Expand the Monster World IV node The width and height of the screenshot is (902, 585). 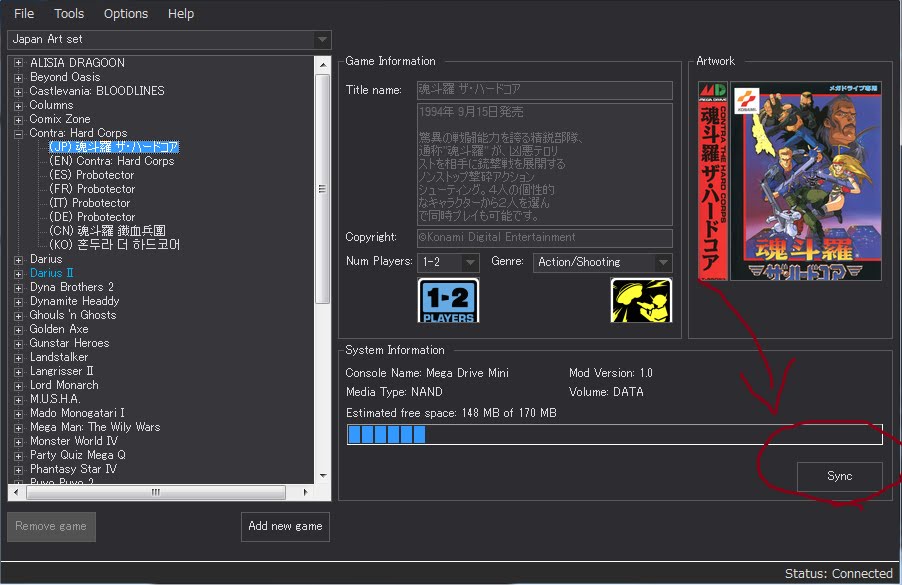click(18, 441)
